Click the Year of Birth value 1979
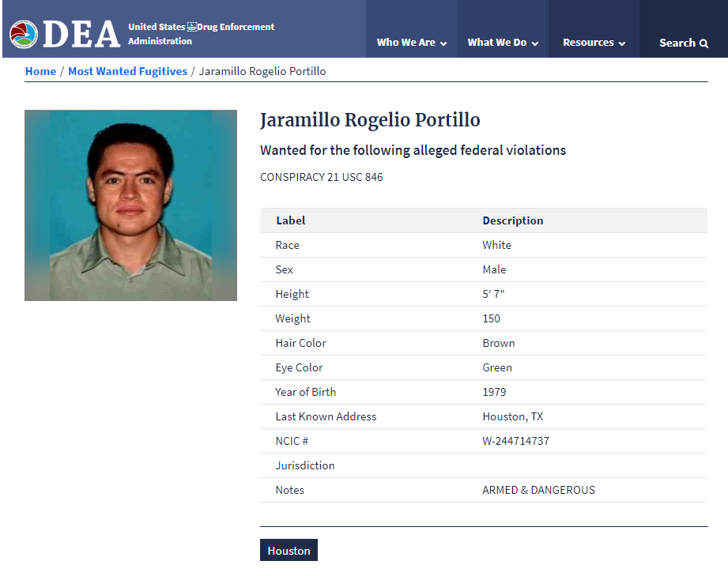 point(494,392)
